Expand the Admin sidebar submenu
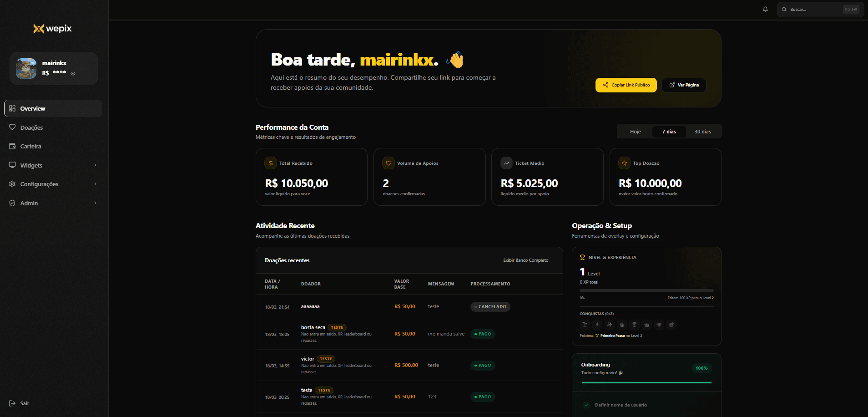Screen dimensions: 868x417 tap(95, 203)
